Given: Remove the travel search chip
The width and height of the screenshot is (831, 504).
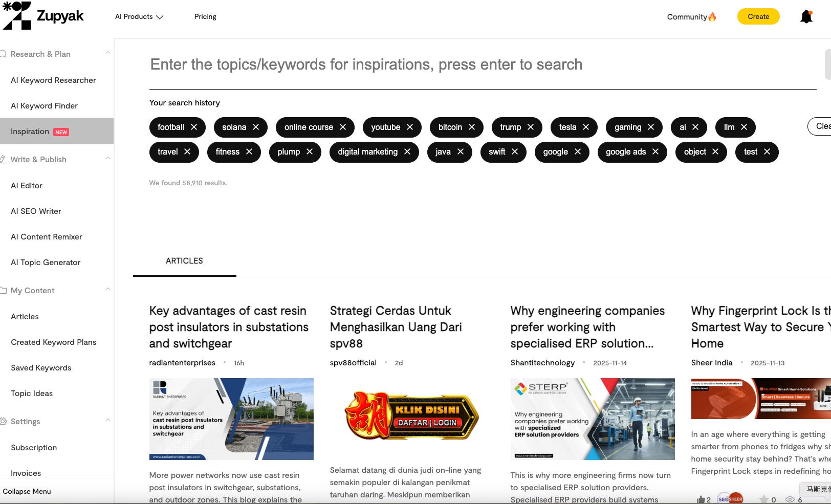Looking at the screenshot, I should [187, 151].
